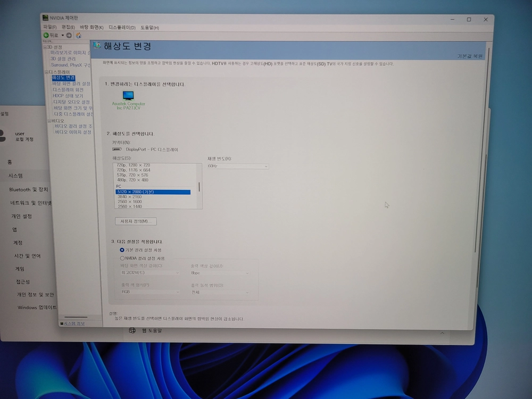This screenshot has width=532, height=399.
Task: Open 시스템 in Settings window
Action: coord(15,176)
